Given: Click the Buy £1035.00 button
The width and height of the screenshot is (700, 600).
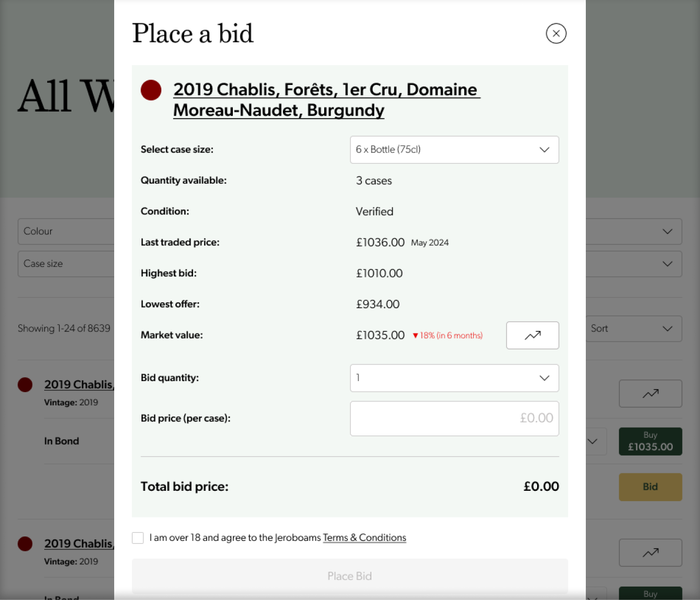Looking at the screenshot, I should pyautogui.click(x=650, y=441).
